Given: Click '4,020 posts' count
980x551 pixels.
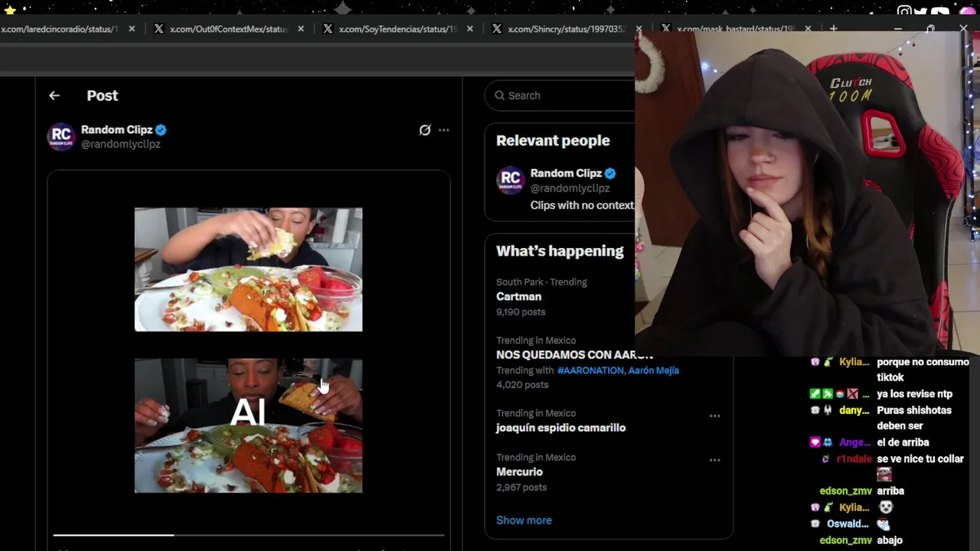Looking at the screenshot, I should pos(522,385).
